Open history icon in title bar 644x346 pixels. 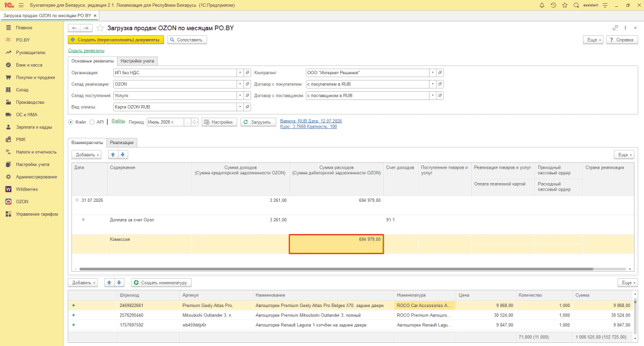click(553, 5)
